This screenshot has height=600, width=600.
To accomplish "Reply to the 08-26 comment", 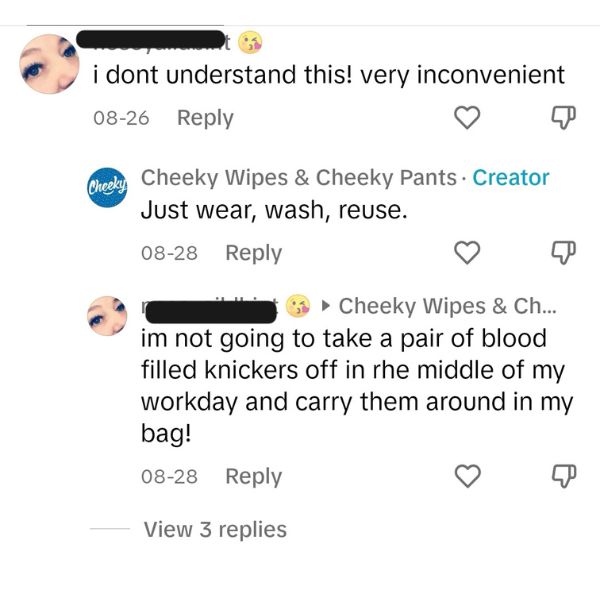I will tap(204, 118).
